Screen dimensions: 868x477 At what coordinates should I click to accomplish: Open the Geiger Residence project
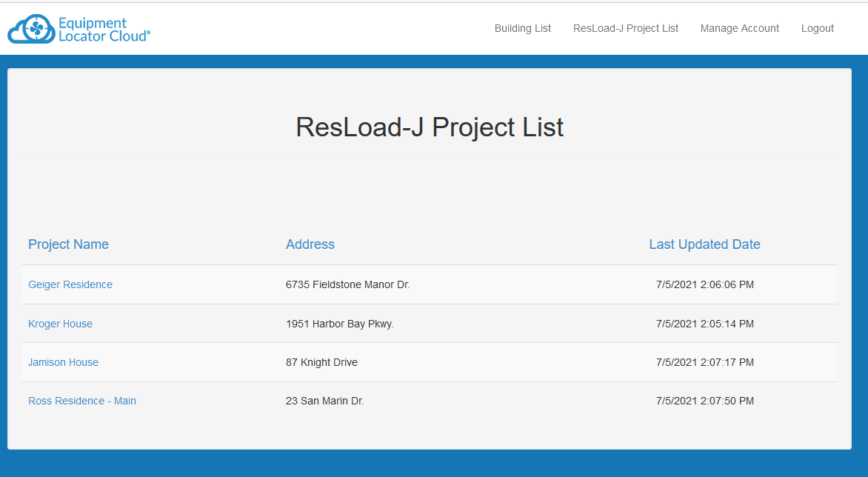point(70,284)
